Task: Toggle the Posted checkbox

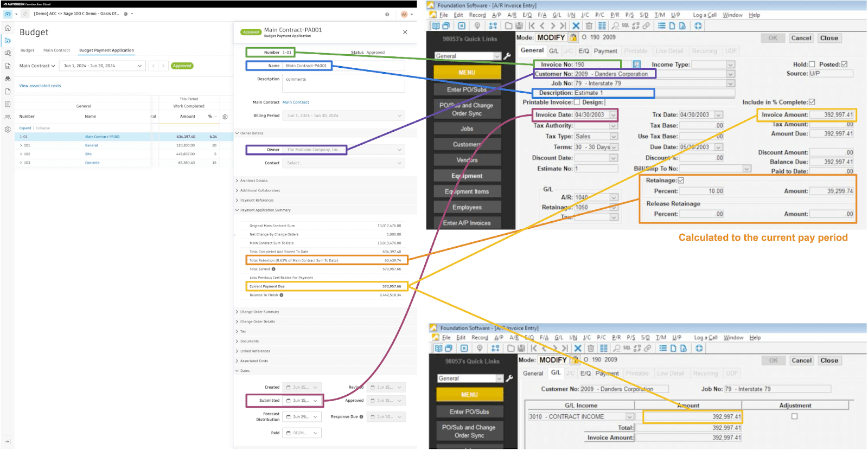Action: (x=844, y=65)
